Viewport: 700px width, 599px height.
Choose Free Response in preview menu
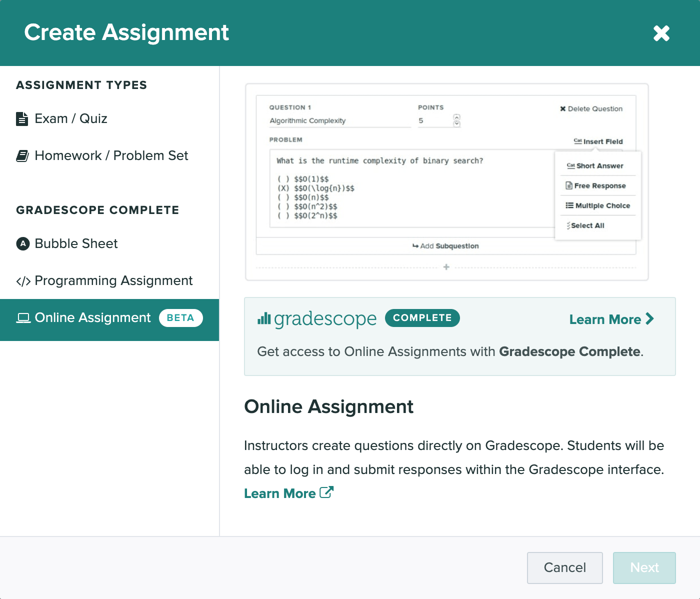click(x=596, y=185)
